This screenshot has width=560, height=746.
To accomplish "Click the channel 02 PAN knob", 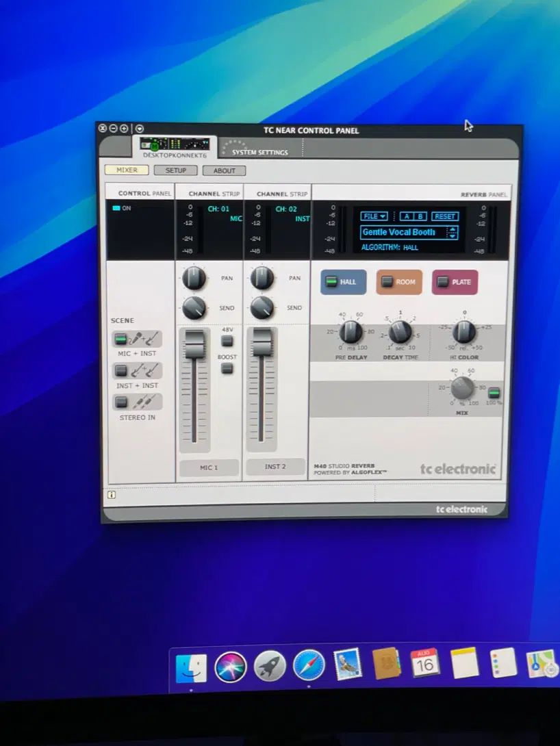I will (x=262, y=278).
